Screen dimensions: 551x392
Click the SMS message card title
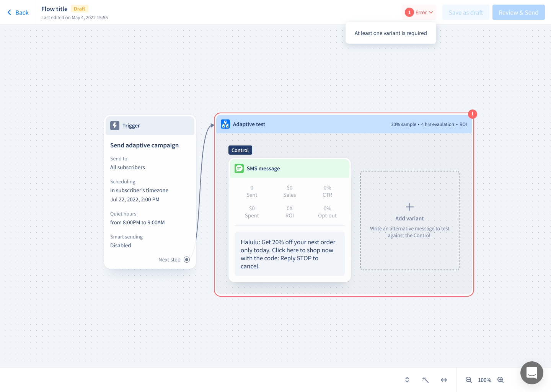(x=263, y=169)
